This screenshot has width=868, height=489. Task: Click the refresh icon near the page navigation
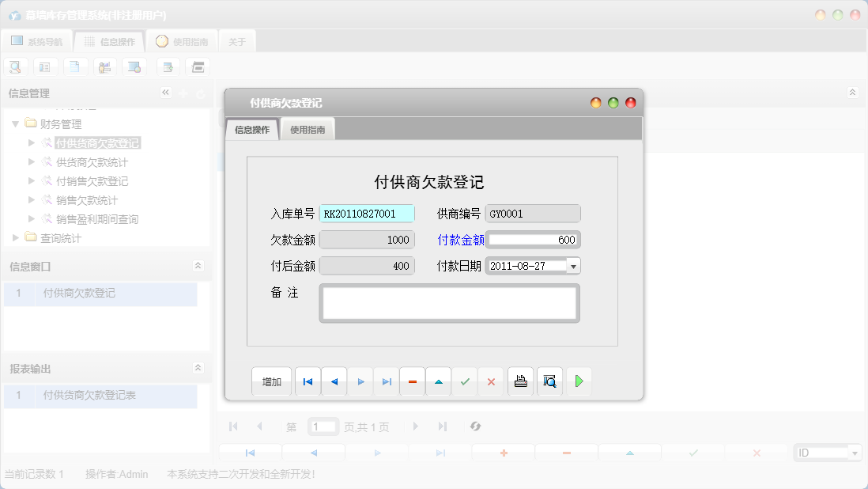[475, 426]
